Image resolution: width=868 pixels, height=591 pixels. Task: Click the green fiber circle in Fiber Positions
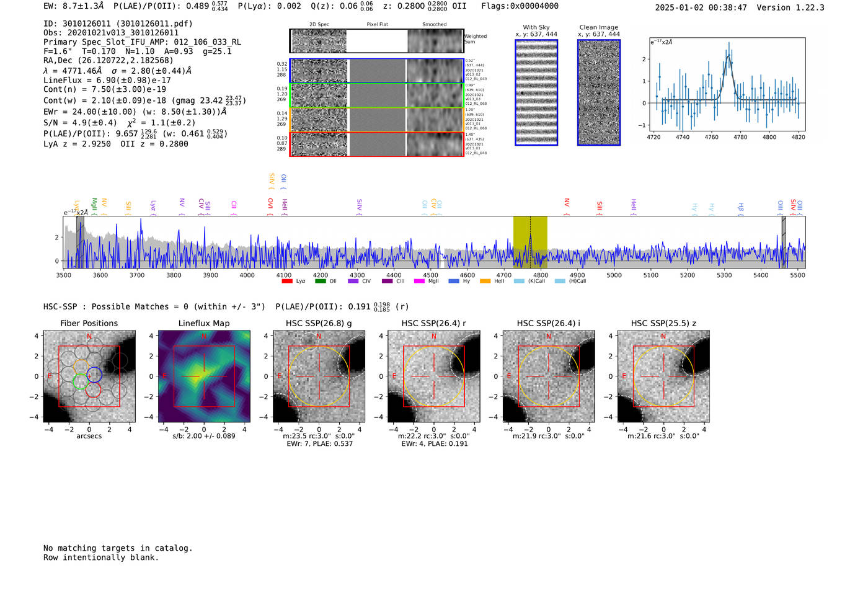pyautogui.click(x=81, y=381)
